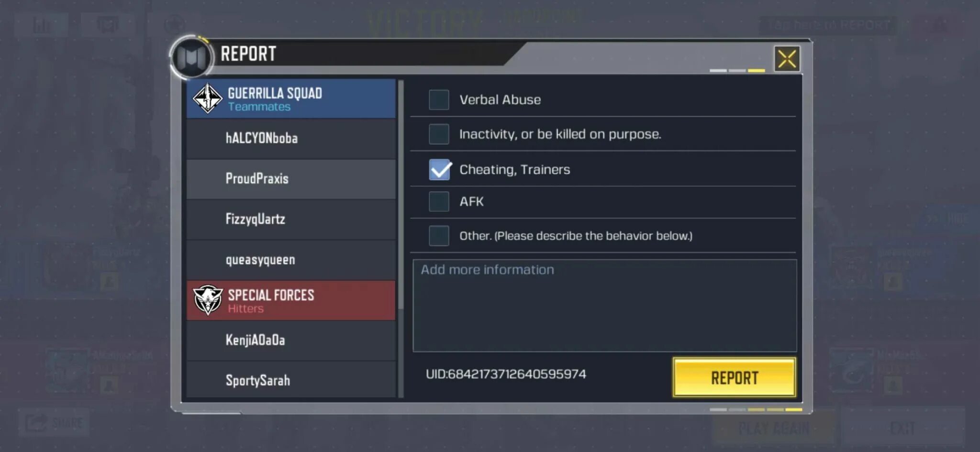This screenshot has width=980, height=452.
Task: Select FizzyqUartz to report
Action: point(291,219)
